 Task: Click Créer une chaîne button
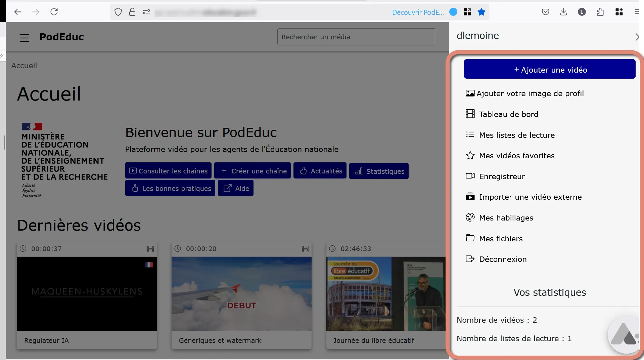[x=252, y=171]
